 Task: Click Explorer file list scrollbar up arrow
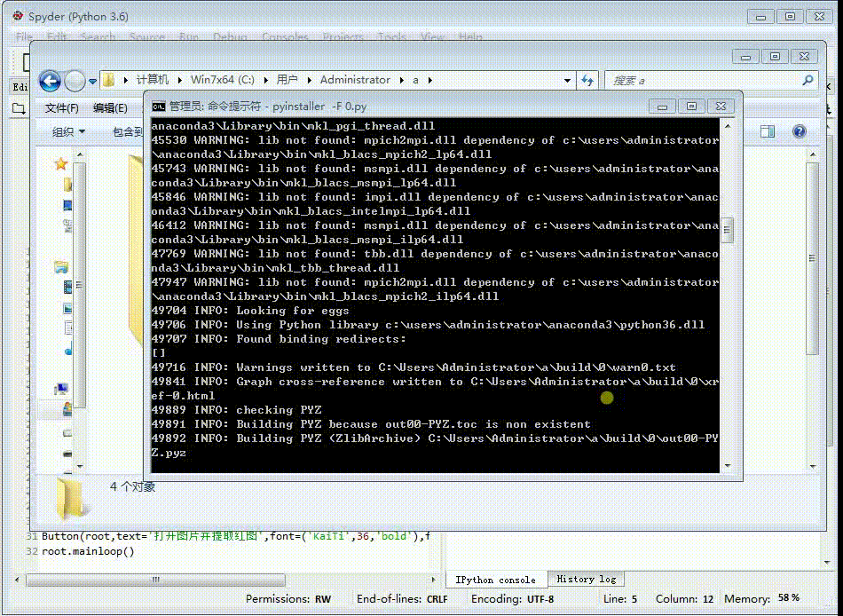[812, 155]
